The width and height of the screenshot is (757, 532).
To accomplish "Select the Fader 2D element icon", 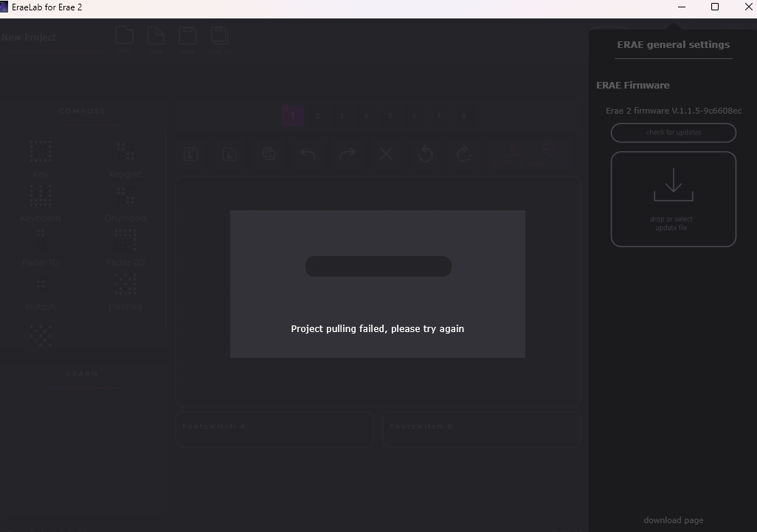I will coord(125,240).
